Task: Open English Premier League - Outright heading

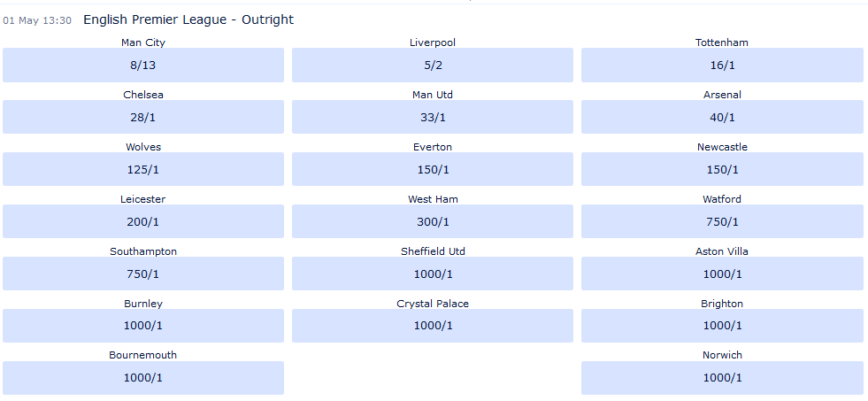Action: [x=188, y=19]
